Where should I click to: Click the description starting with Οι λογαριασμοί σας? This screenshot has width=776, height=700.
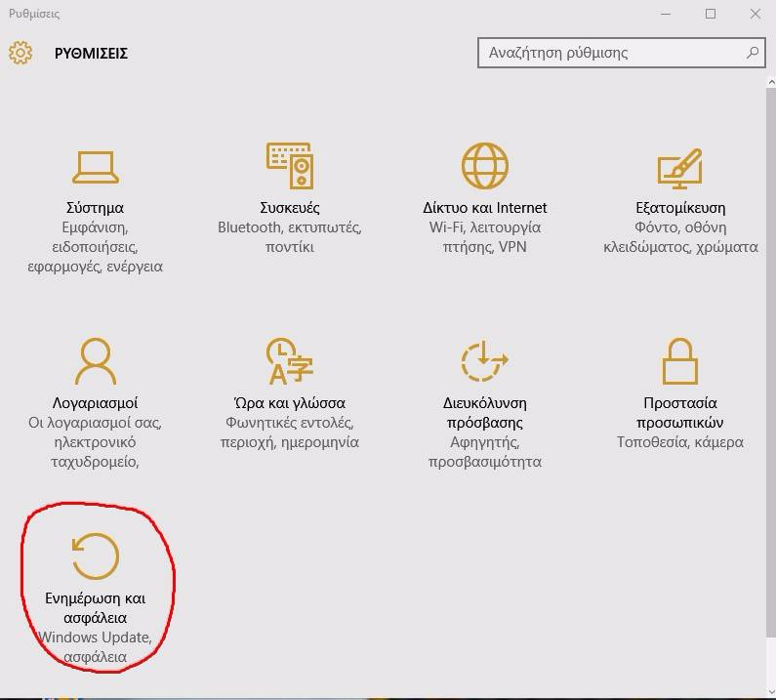coord(95,442)
